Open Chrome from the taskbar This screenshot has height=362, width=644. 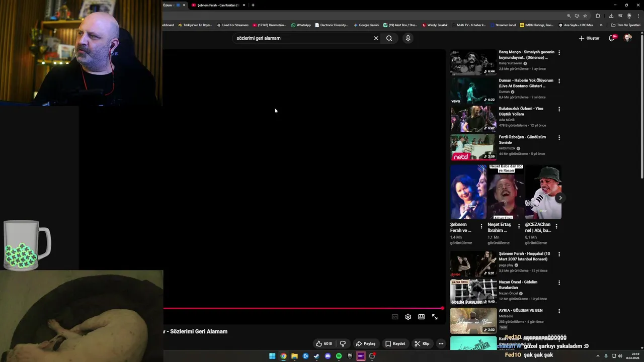click(283, 356)
